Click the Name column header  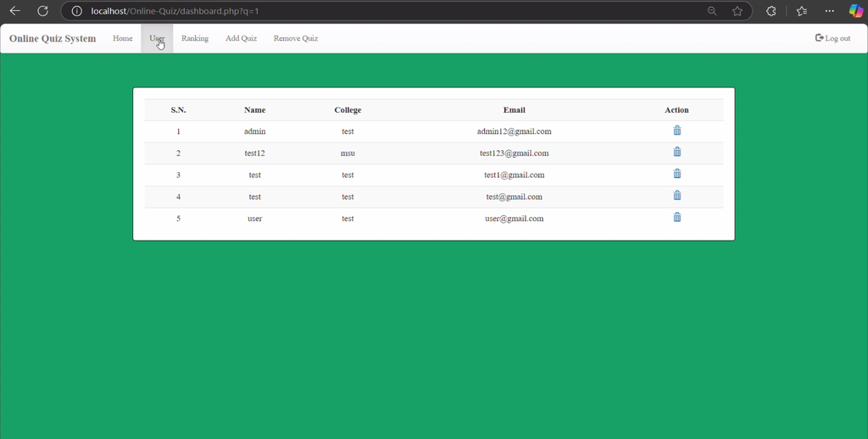tap(254, 109)
